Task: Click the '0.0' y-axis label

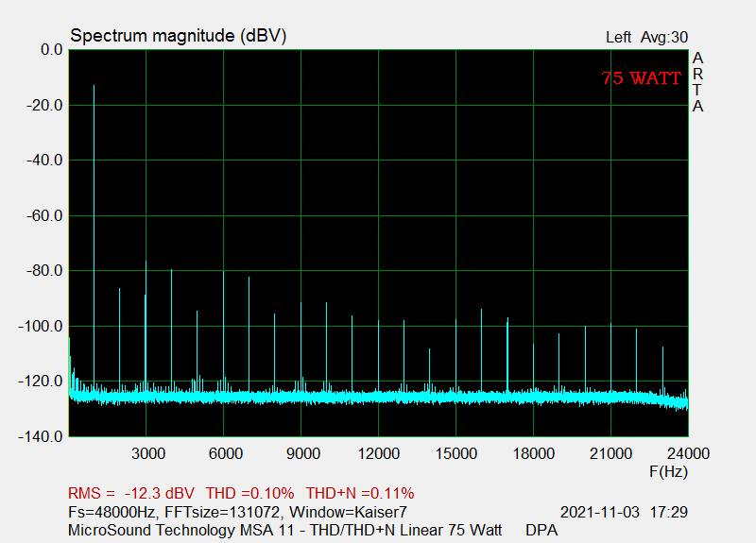Action: (52, 50)
